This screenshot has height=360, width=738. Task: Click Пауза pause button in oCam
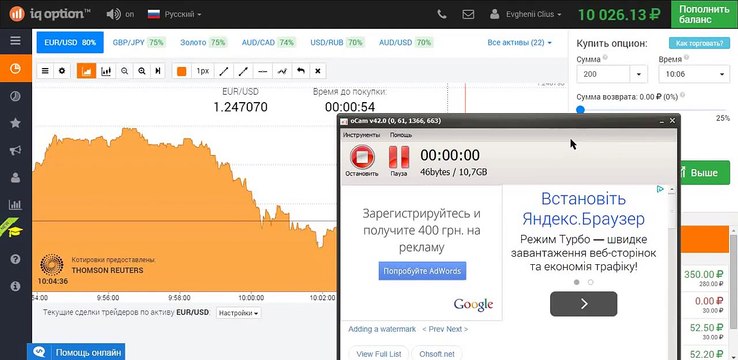tap(399, 160)
